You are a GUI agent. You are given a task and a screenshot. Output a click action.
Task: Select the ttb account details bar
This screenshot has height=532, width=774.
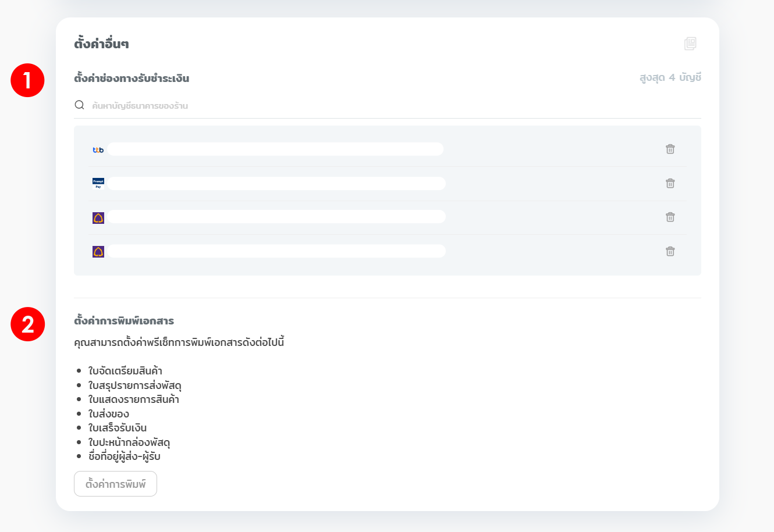pos(275,149)
